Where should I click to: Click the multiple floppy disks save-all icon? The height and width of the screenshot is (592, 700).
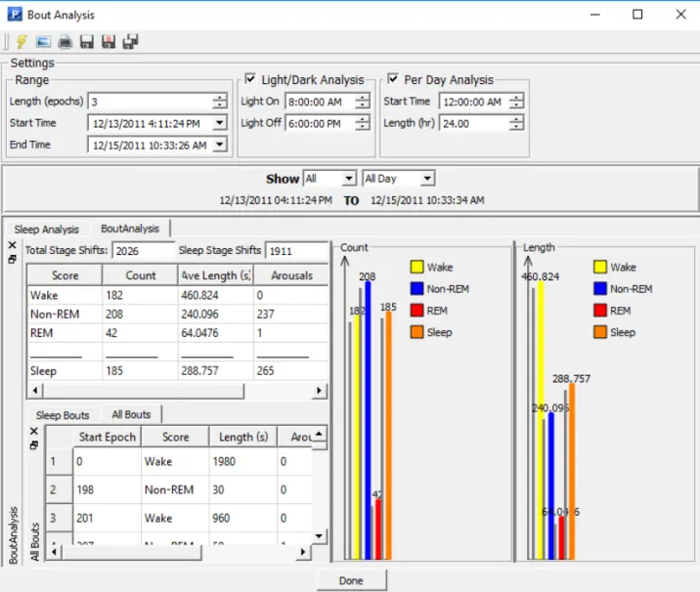(x=130, y=41)
